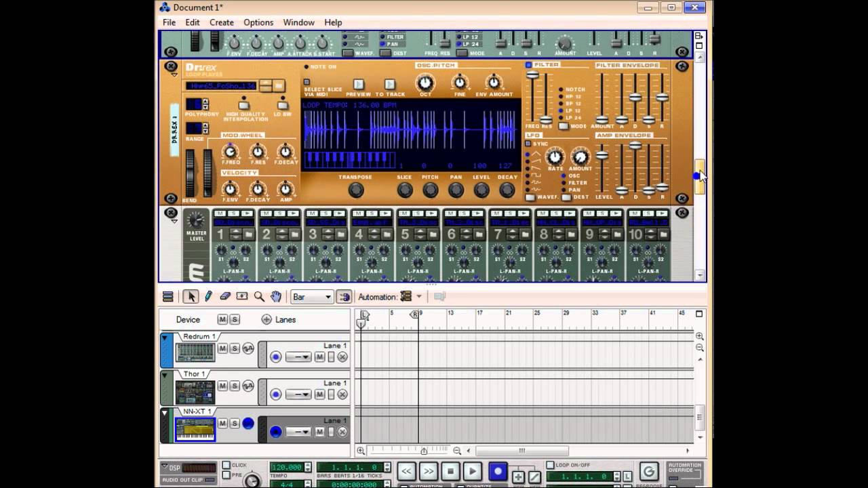Click the Amp Envelope Level slider
The image size is (868, 488).
coord(601,155)
